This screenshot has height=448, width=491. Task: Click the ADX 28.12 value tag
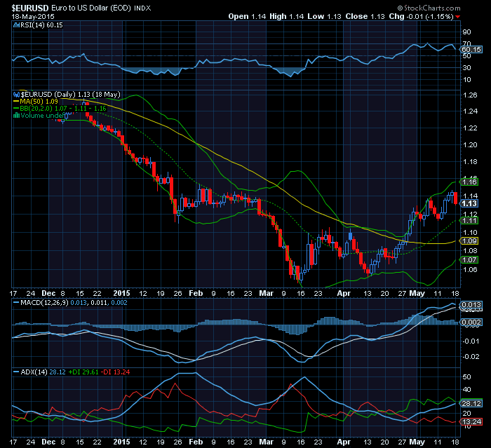point(471,404)
